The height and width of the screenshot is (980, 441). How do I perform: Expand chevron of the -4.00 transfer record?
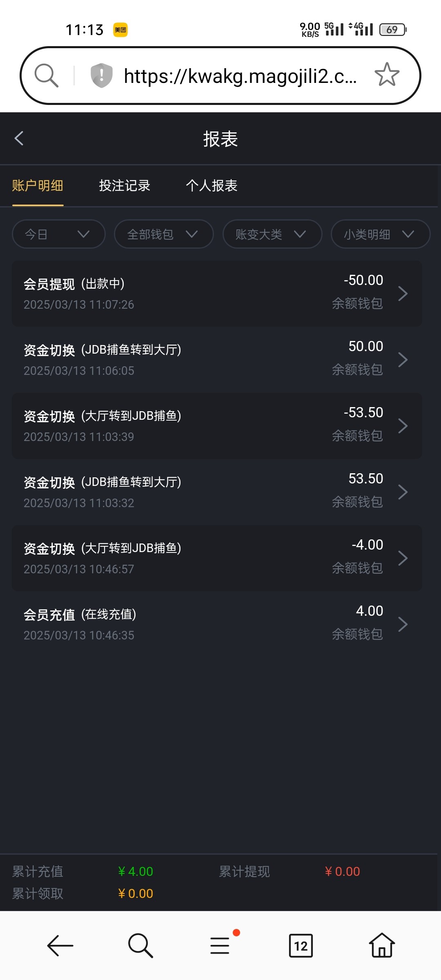click(x=403, y=558)
